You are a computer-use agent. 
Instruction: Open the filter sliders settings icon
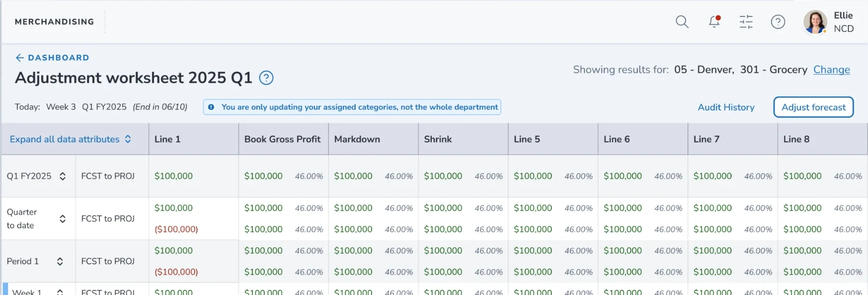[x=746, y=22]
